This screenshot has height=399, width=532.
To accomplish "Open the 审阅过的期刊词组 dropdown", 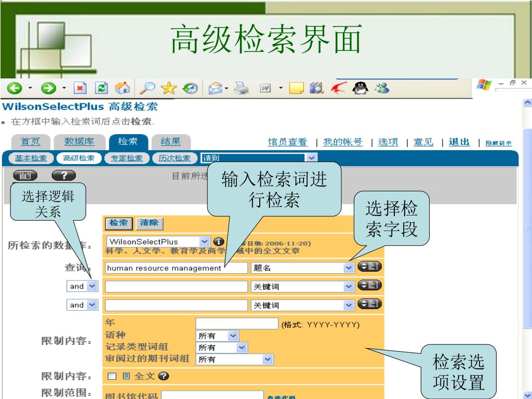I will coord(268,360).
